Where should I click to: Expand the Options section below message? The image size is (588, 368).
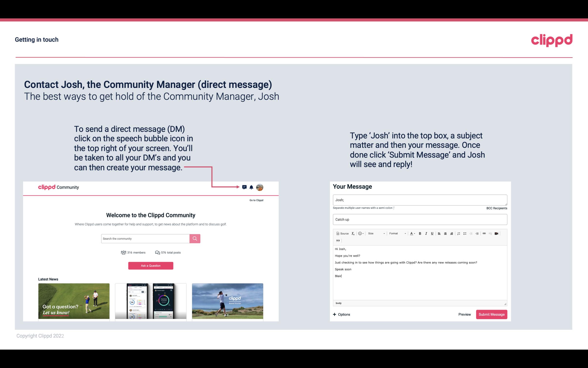342,314
